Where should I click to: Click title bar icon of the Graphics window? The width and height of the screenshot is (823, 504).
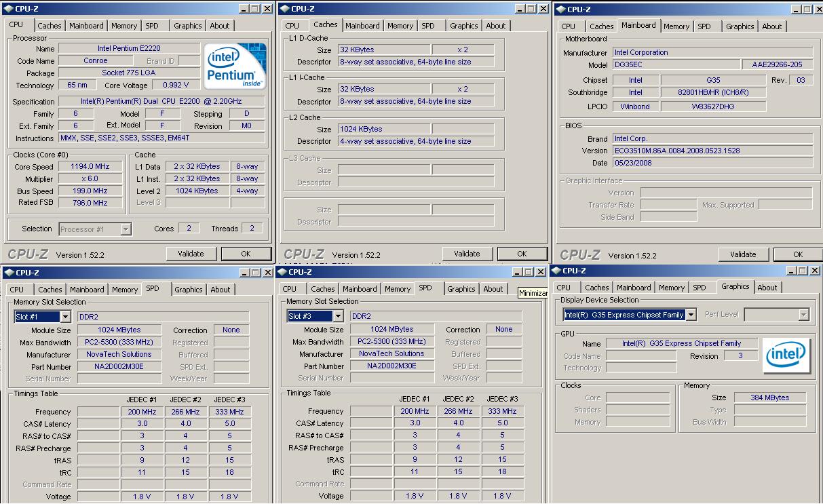point(558,271)
